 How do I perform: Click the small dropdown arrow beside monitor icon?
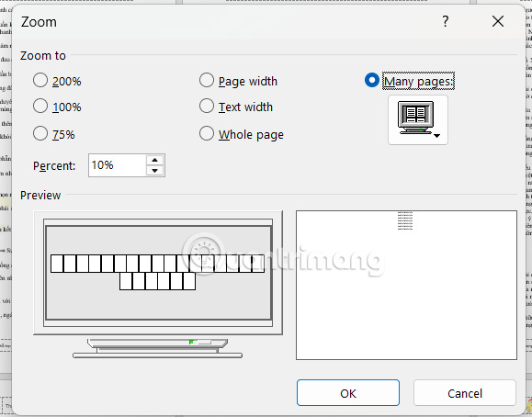437,136
